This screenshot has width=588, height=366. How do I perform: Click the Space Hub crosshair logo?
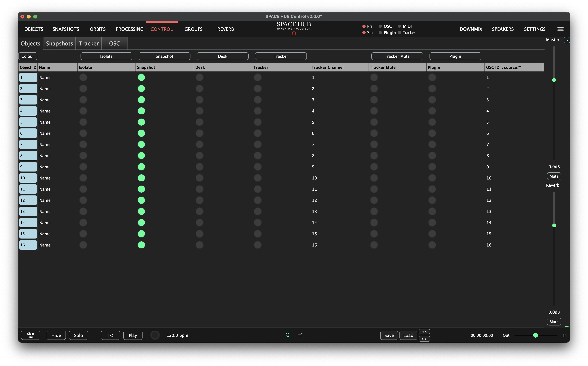click(x=294, y=33)
